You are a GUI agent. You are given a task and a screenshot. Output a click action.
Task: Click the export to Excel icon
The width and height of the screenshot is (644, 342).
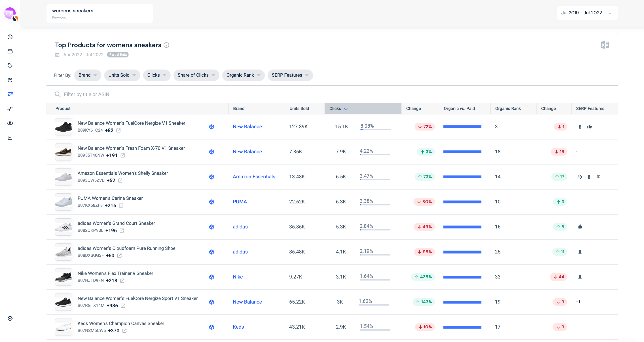605,45
